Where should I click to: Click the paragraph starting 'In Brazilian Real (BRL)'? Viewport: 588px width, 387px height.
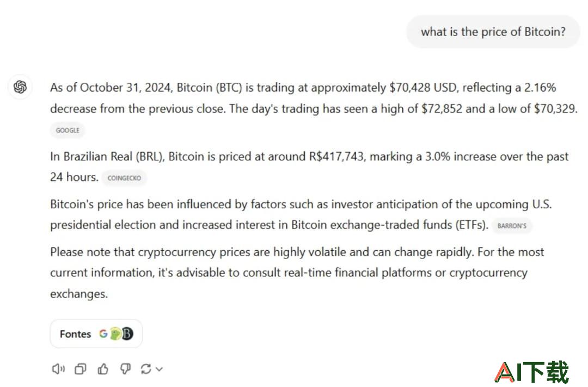coord(309,166)
